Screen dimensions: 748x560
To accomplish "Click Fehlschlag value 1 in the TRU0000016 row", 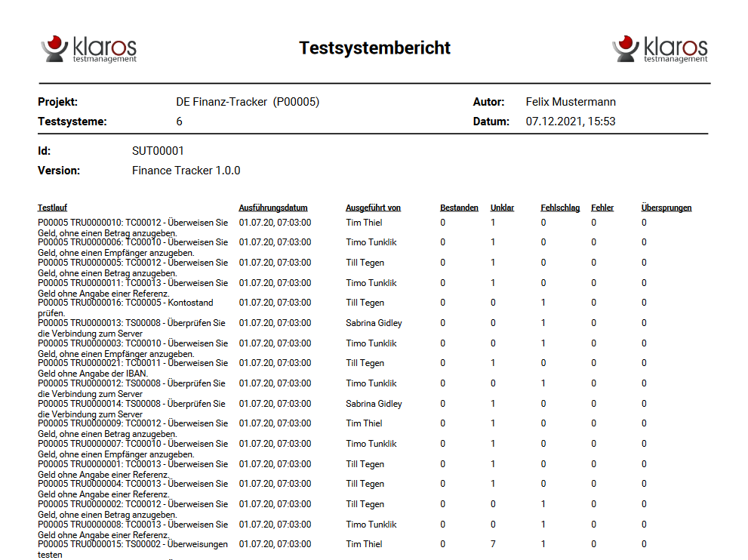I will coord(543,303).
